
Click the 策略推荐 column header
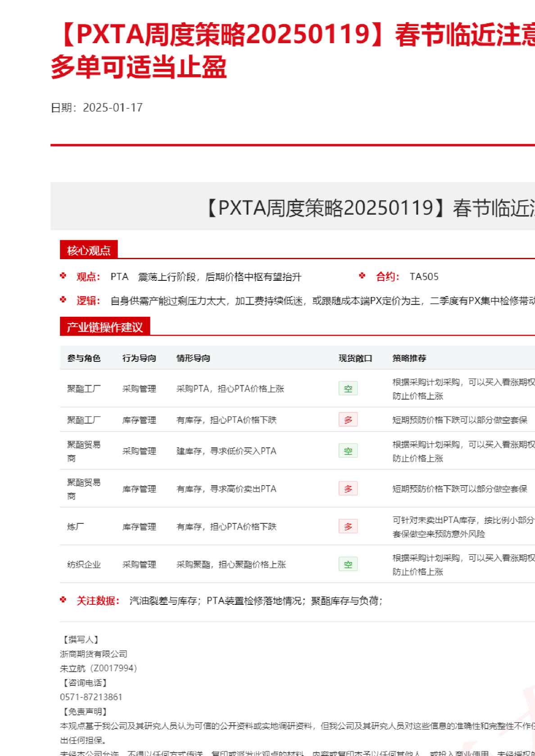click(x=409, y=358)
